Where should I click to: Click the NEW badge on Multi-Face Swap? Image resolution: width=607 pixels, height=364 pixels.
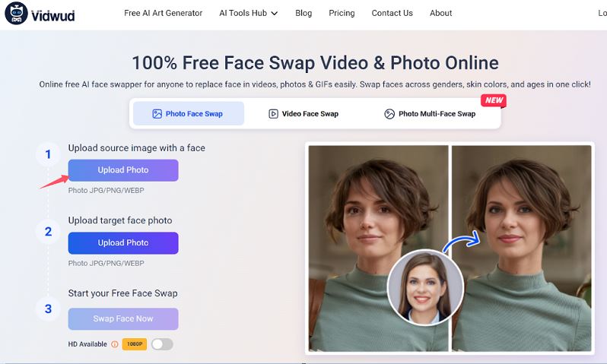pyautogui.click(x=494, y=100)
